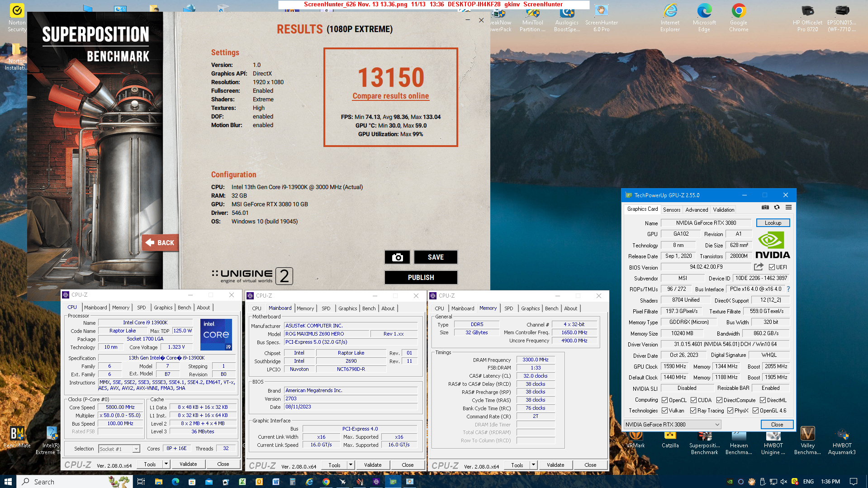This screenshot has width=868, height=488.
Task: Select Bench tab in CPU-Z CPU window
Action: (x=184, y=307)
